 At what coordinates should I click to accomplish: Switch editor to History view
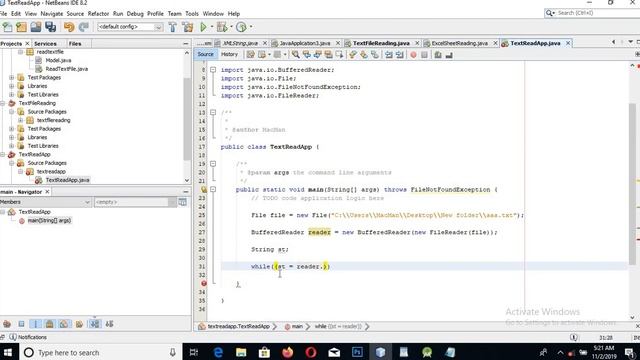(229, 54)
